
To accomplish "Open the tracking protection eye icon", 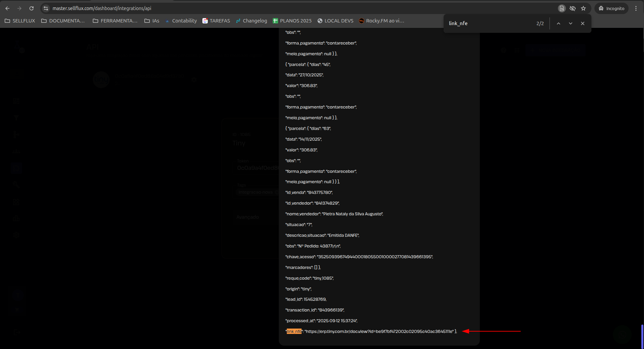I will (x=573, y=8).
